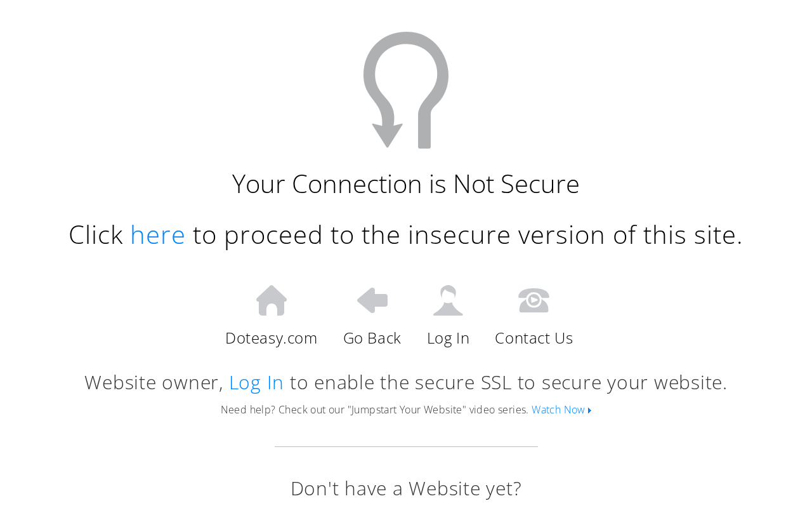The image size is (812, 508).
Task: Click the blue Log In link after "Website owner"
Action: (256, 382)
